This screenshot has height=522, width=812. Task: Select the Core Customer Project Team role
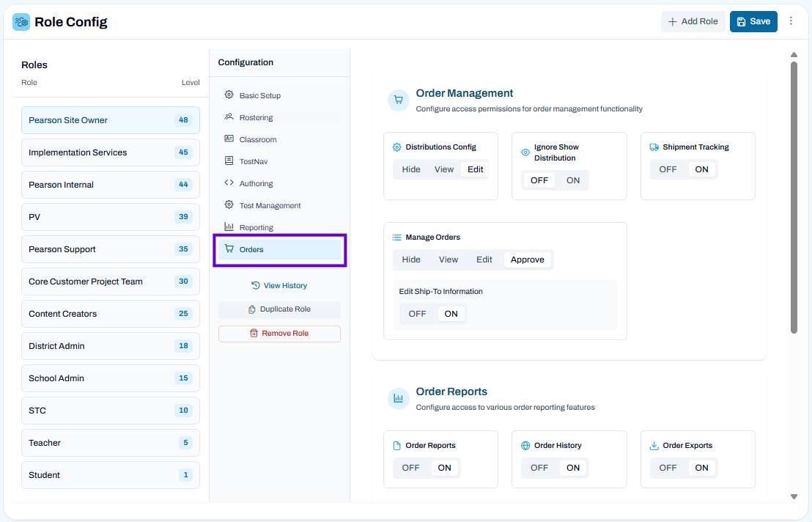(111, 282)
